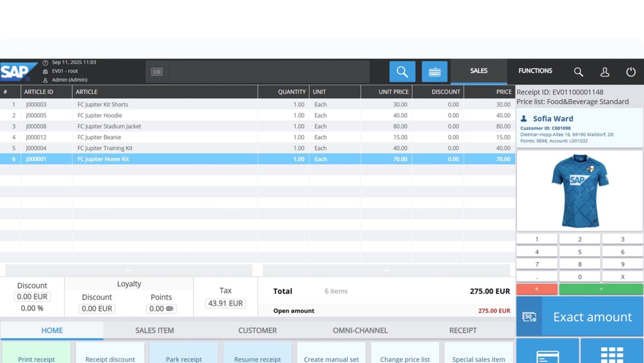Image resolution: width=644 pixels, height=363 pixels.
Task: Click the barcode scanner icon
Action: point(157,72)
